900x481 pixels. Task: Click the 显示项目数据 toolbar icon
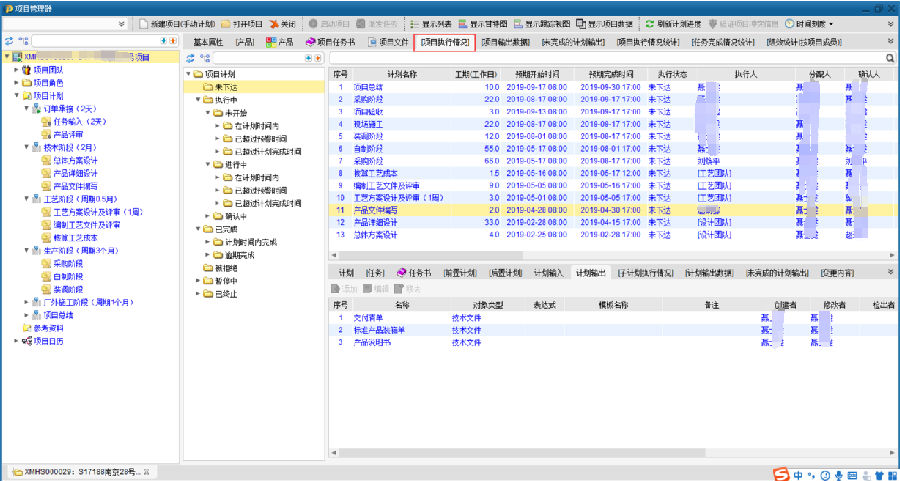(x=581, y=23)
